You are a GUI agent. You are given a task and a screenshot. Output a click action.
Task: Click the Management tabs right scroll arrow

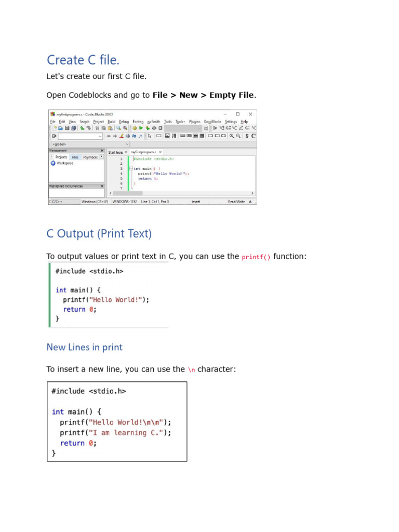point(102,157)
